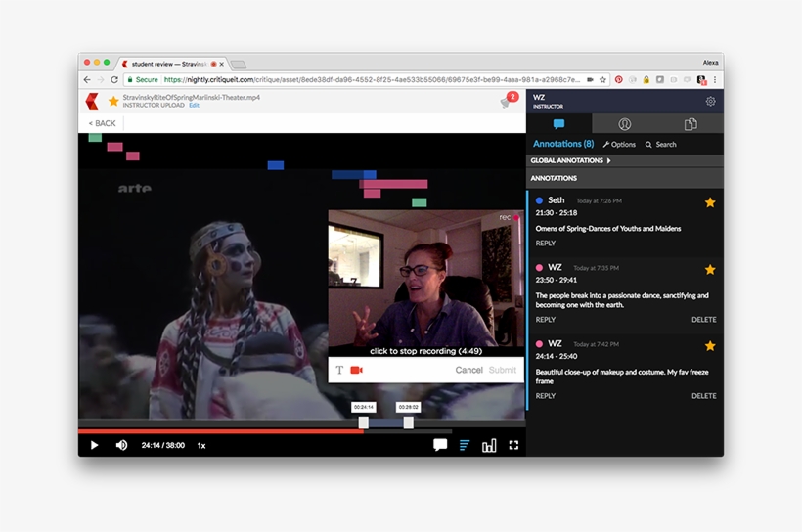
Task: Open the notifications bell with badge 2
Action: coord(509,101)
